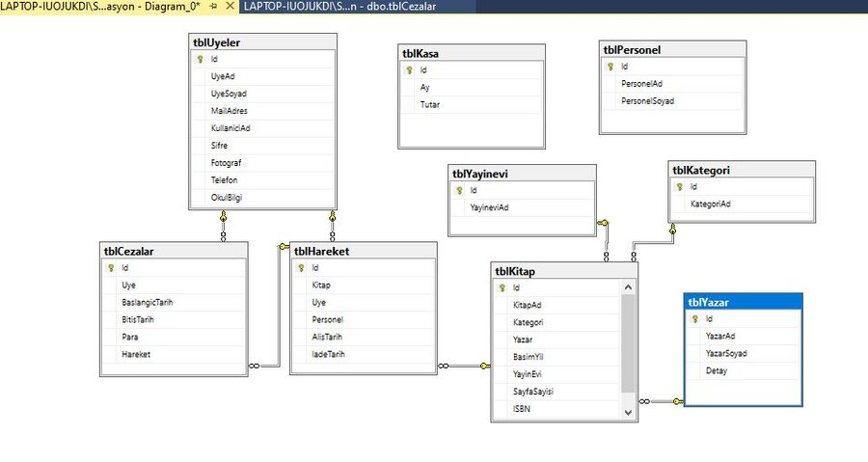Select the tblKasa table title
Image resolution: width=868 pixels, height=462 pixels.
(472, 53)
